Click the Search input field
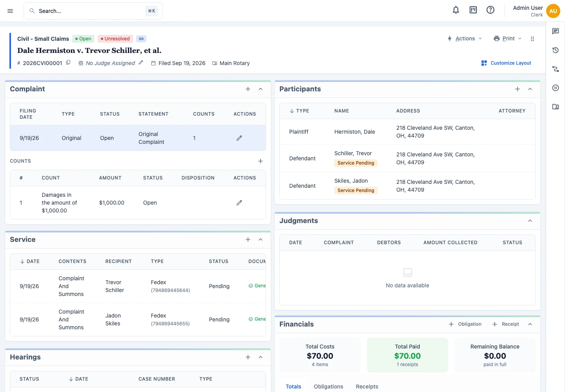The width and height of the screenshot is (565, 392). [93, 11]
